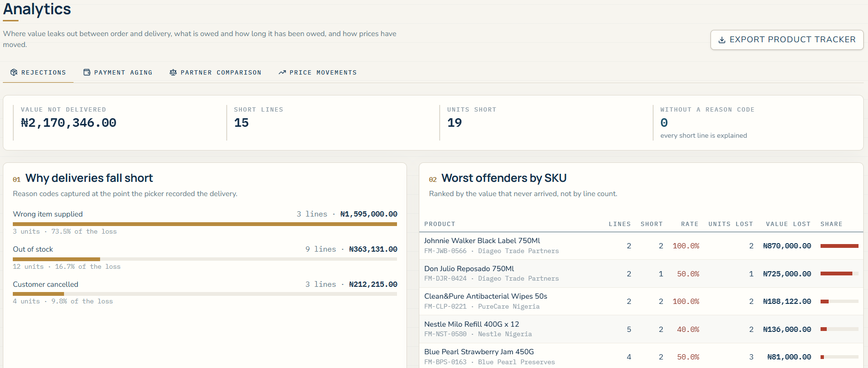
Task: Click the ₦1,595,000.00 wrong item amount
Action: click(x=369, y=214)
